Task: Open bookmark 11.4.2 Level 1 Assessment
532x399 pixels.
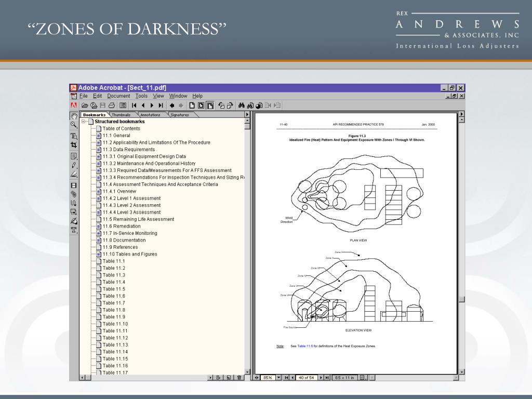Action: coord(131,198)
